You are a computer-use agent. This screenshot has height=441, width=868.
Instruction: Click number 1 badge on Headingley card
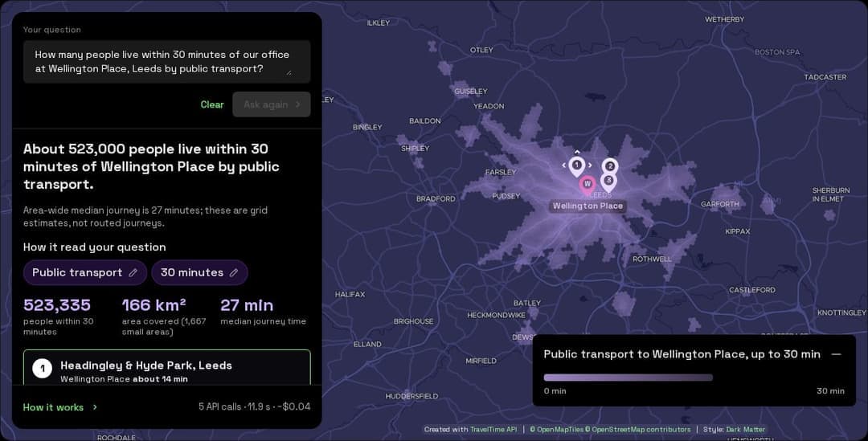click(42, 369)
